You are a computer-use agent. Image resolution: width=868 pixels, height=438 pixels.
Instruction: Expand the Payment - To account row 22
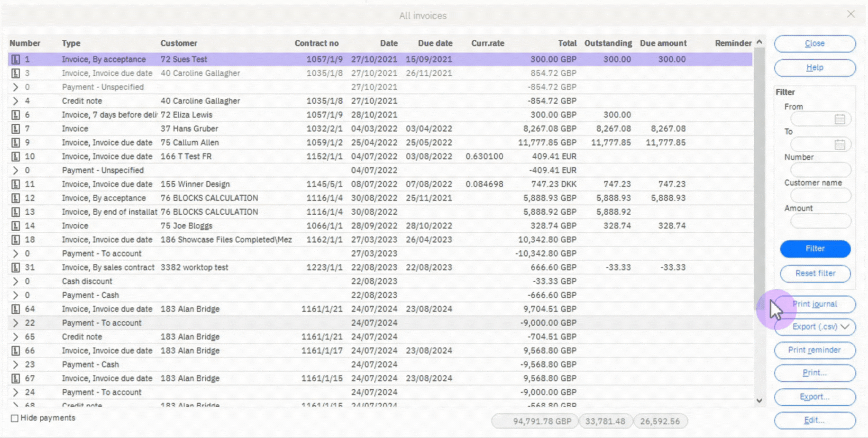15,323
